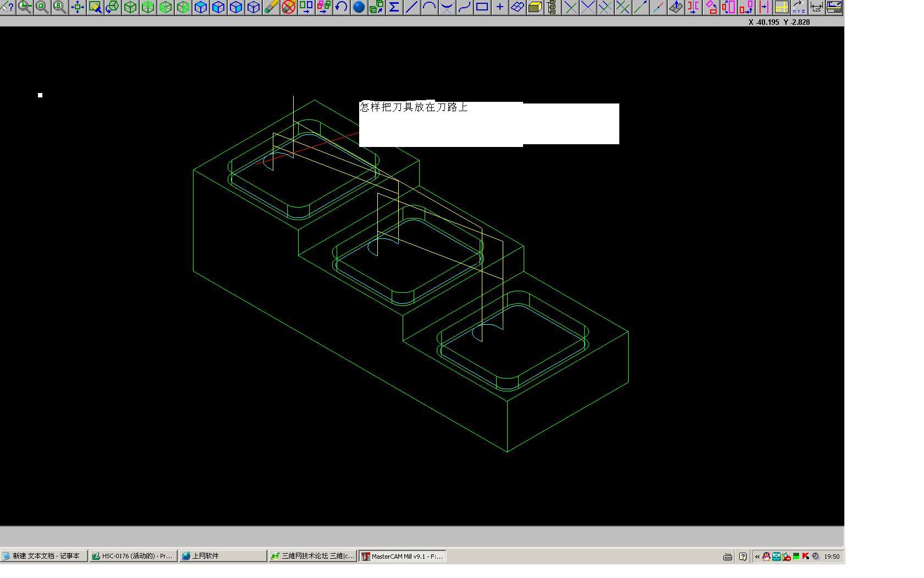Select the Scale transform tool
Viewport: 924px width, 578px height.
(x=729, y=7)
